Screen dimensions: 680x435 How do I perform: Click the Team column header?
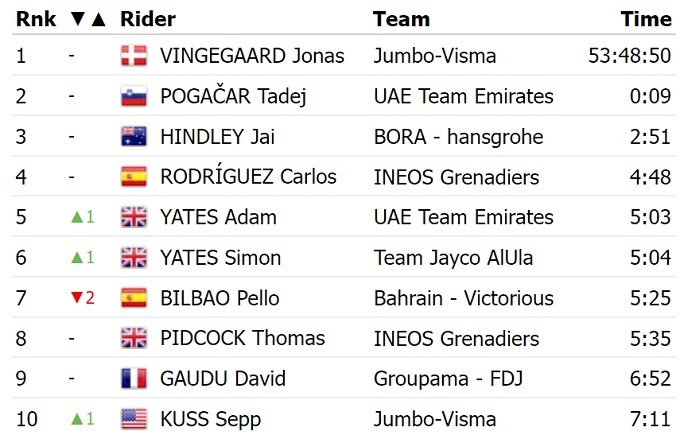(401, 19)
